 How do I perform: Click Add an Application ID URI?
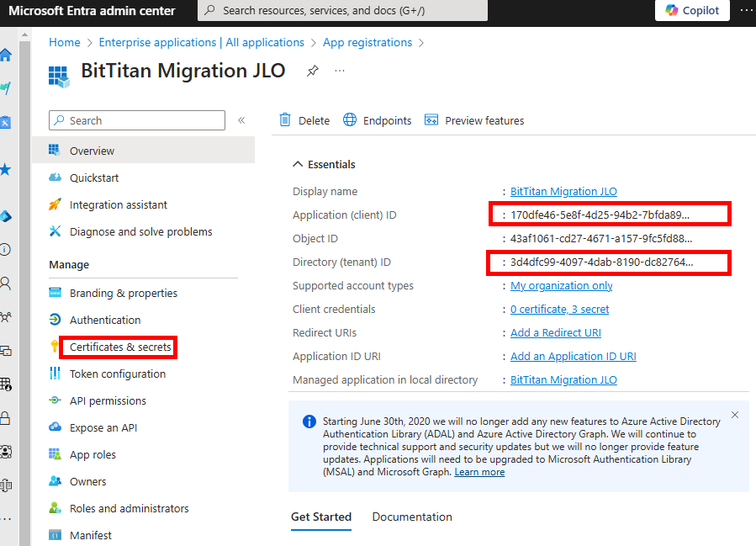point(574,357)
